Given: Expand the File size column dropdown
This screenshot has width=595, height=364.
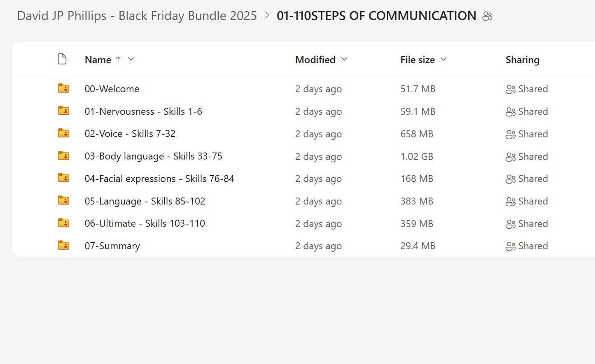Looking at the screenshot, I should click(x=443, y=59).
